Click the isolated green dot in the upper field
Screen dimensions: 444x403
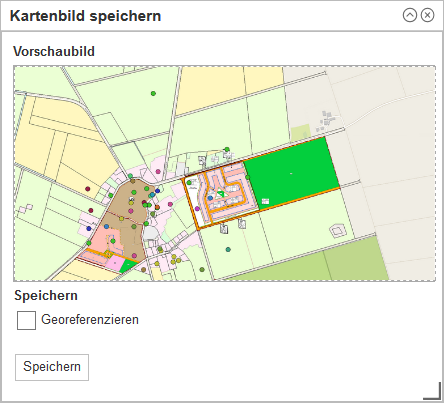click(153, 93)
